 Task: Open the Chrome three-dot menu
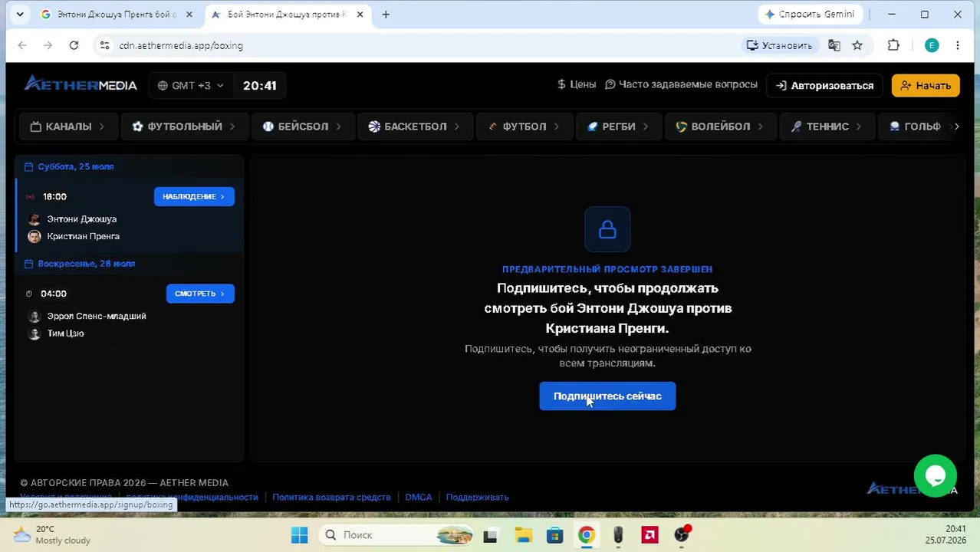coord(958,45)
